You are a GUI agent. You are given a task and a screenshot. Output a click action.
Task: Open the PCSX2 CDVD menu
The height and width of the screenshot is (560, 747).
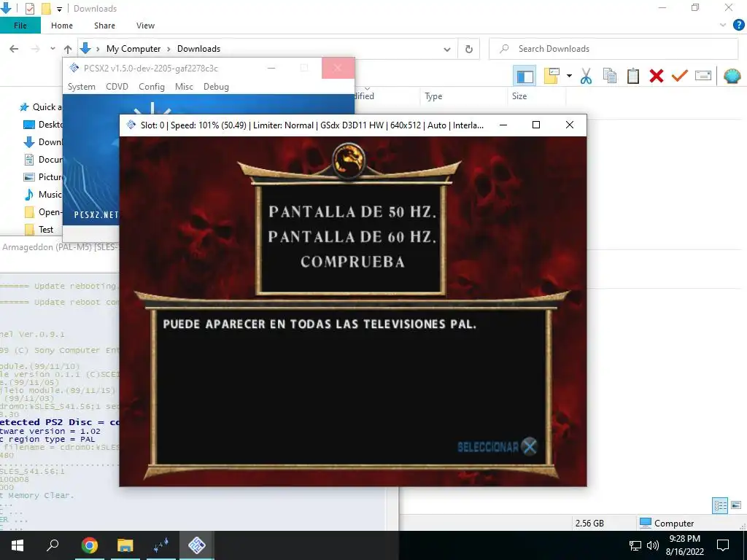pyautogui.click(x=117, y=87)
